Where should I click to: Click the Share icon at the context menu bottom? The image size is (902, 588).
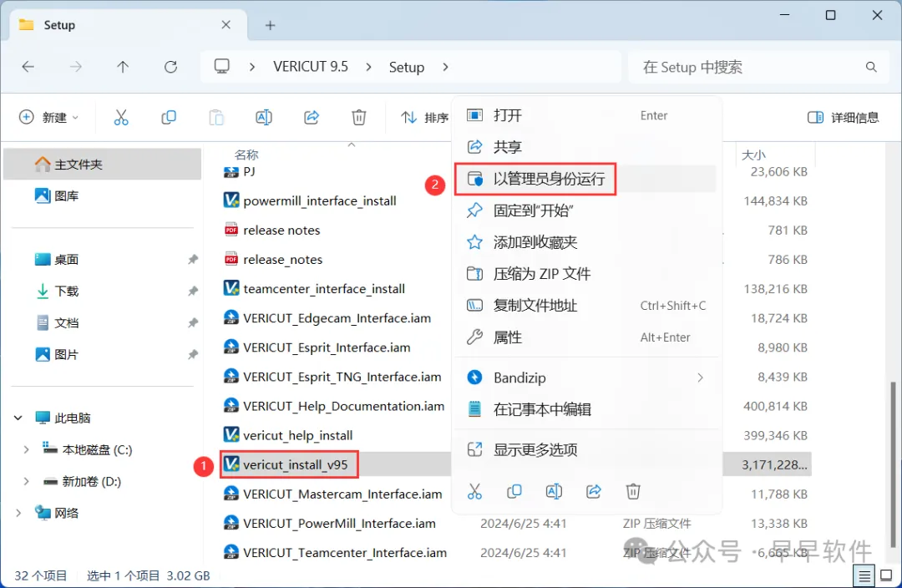[x=594, y=491]
